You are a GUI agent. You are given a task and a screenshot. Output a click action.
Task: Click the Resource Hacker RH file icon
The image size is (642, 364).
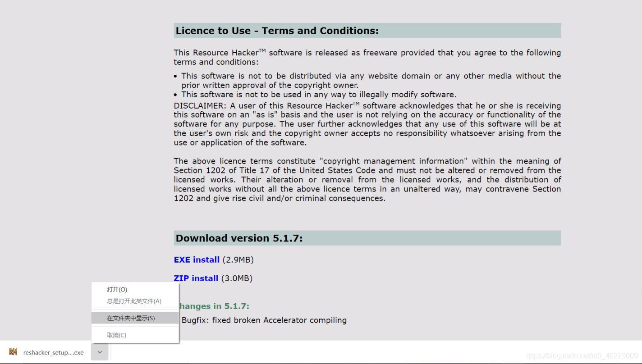[13, 352]
